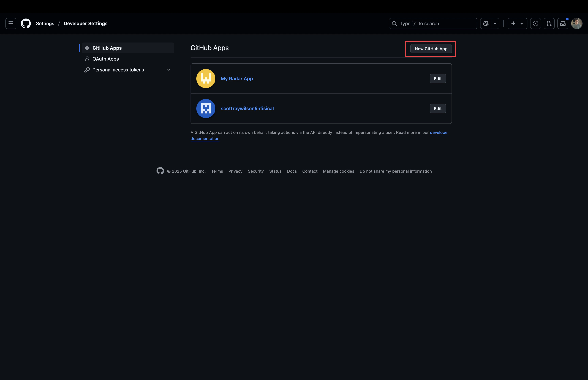Open the Notifications inbox icon
Viewport: 588px width, 380px height.
(563, 23)
